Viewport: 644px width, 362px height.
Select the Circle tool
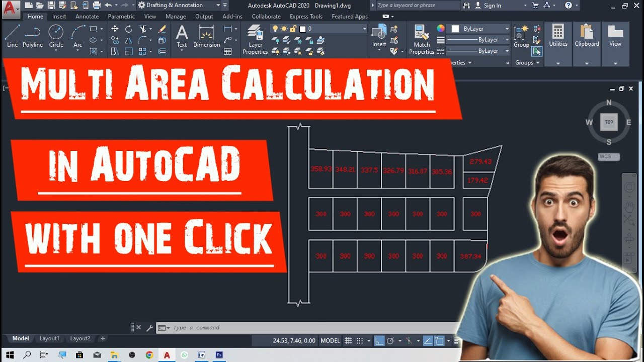point(56,36)
